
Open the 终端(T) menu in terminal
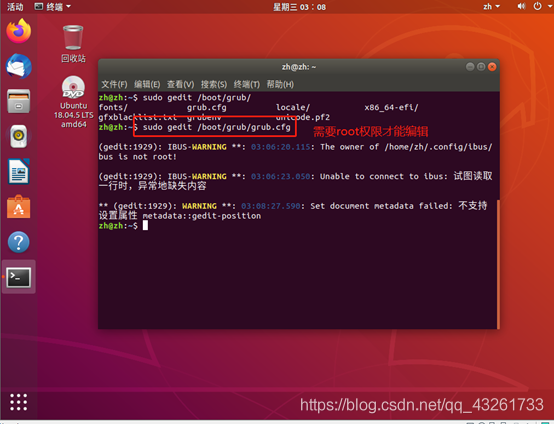pos(247,84)
